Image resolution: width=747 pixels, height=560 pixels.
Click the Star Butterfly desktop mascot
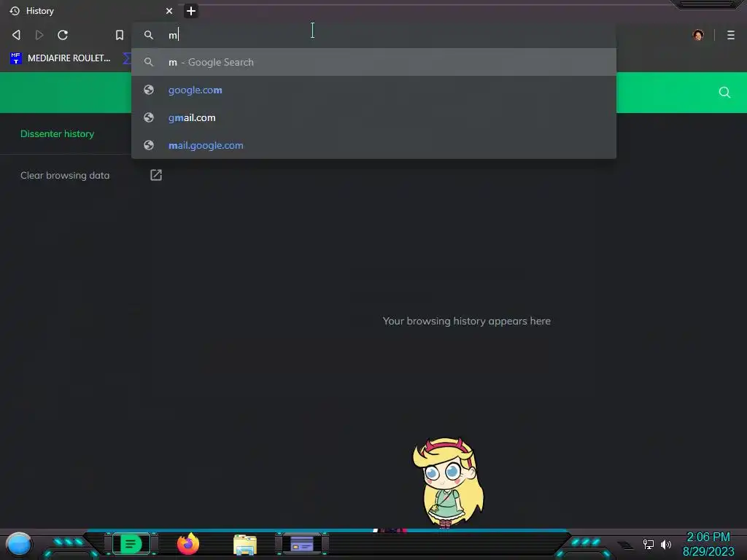click(448, 482)
